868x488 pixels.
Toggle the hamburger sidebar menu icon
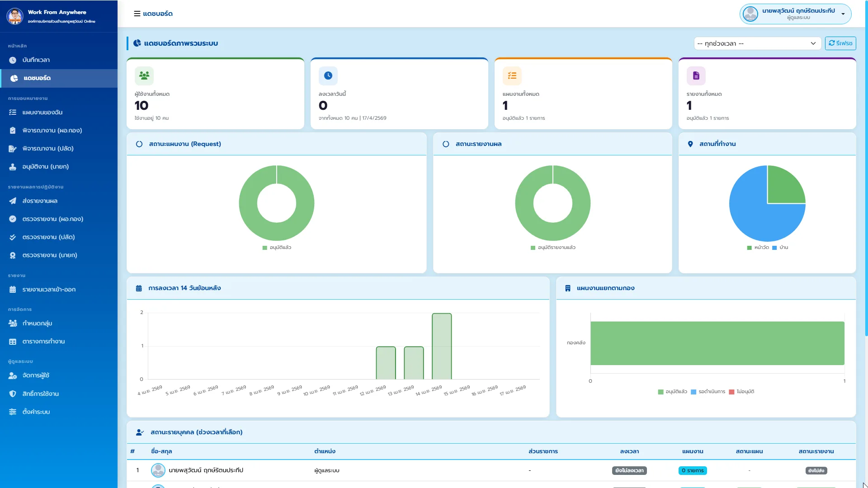pos(137,14)
